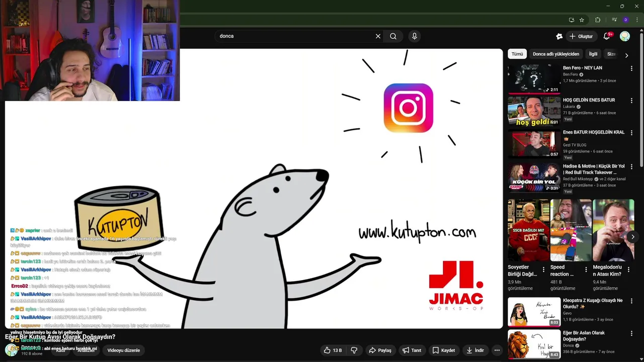Open the SSCB DAĞILDI MI short thumbnail
644x362 pixels.
(x=528, y=230)
